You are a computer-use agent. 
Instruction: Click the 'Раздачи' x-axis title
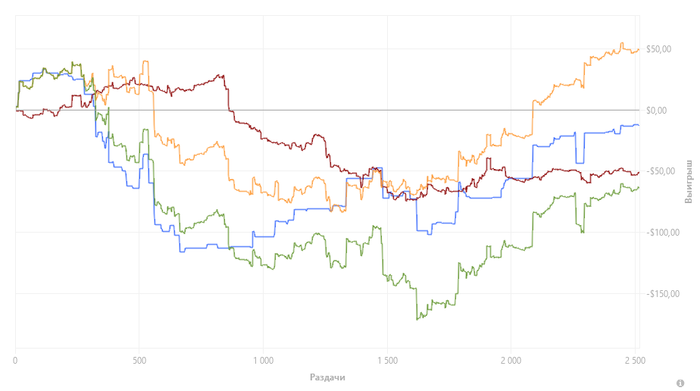pyautogui.click(x=327, y=377)
